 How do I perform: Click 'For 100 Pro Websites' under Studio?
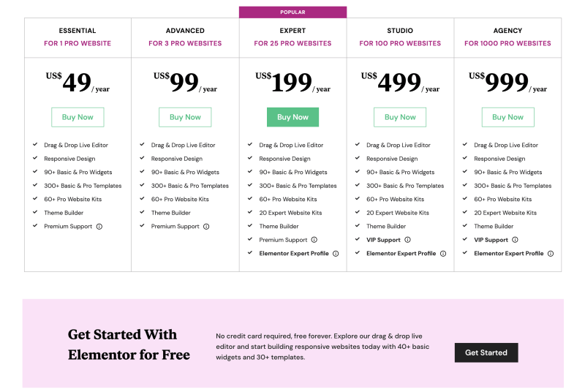click(400, 44)
